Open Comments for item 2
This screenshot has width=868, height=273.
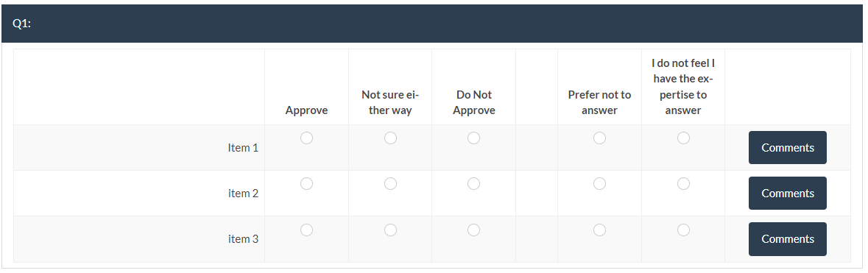(788, 194)
